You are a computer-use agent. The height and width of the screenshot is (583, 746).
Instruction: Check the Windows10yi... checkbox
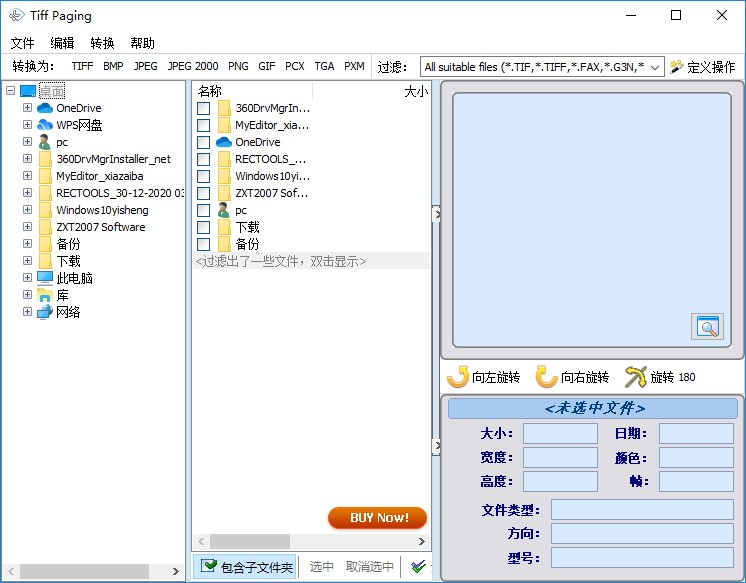click(x=204, y=176)
